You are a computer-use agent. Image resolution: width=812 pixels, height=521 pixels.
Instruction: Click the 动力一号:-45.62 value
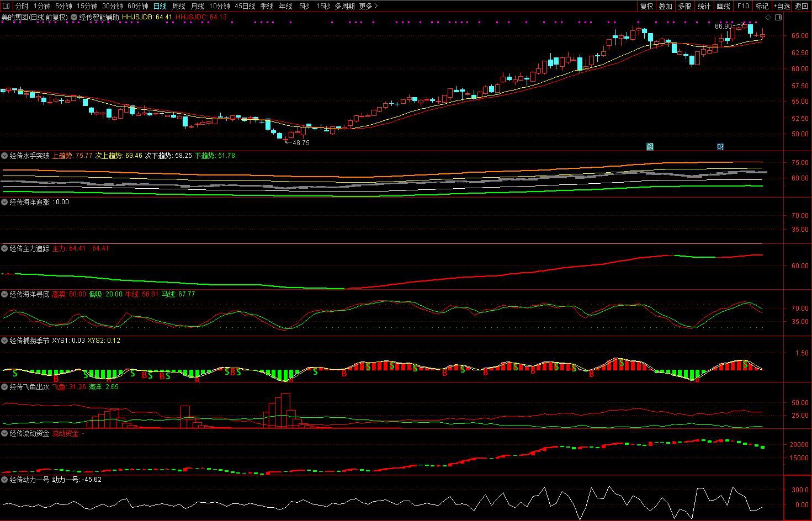pyautogui.click(x=77, y=480)
